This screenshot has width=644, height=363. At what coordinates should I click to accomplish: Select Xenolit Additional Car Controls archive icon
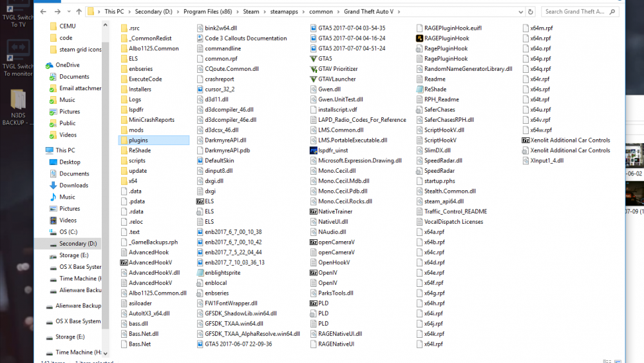click(526, 140)
